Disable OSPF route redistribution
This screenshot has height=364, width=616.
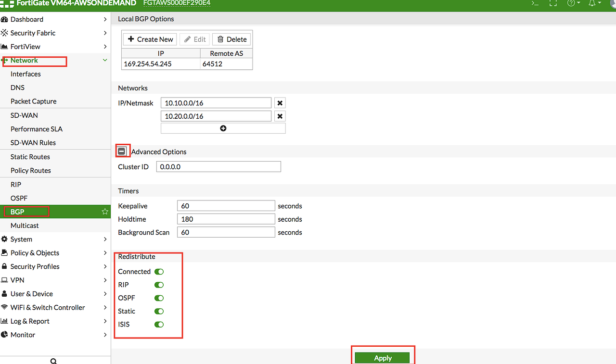[159, 298]
